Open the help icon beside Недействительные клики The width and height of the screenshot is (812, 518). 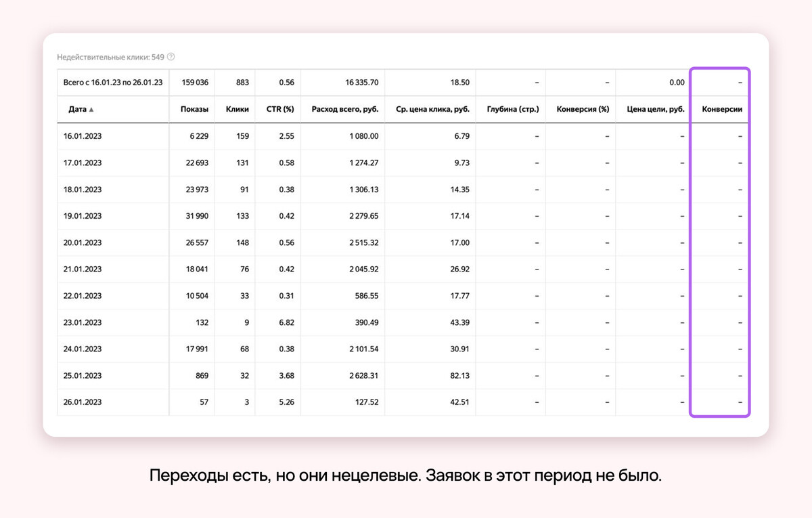click(x=171, y=57)
